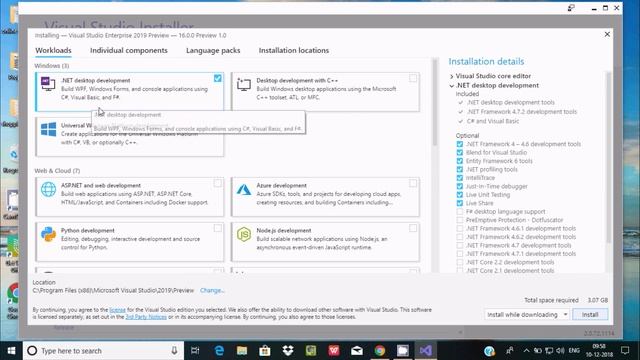Open the license link
This screenshot has width=640, height=360.
pos(118,310)
